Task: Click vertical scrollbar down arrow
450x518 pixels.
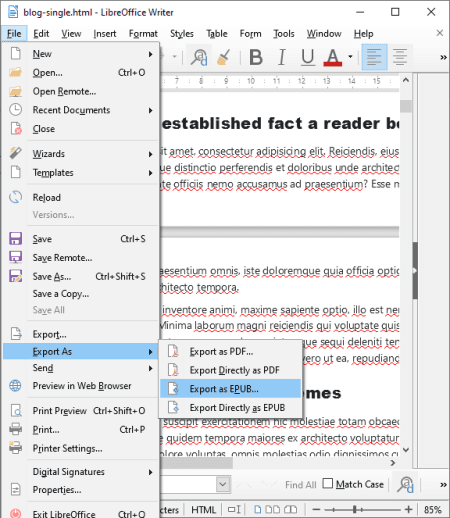Action: pyautogui.click(x=406, y=450)
